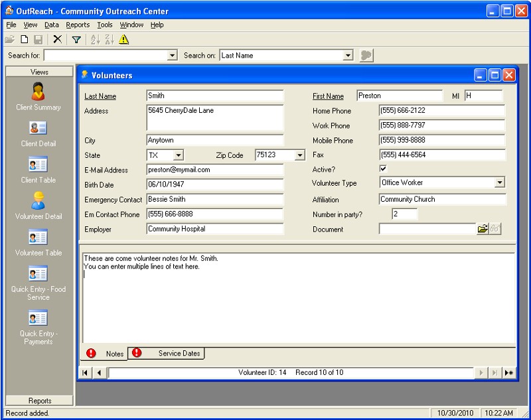
Task: Click the sort ascending toolbar icon
Action: point(94,40)
